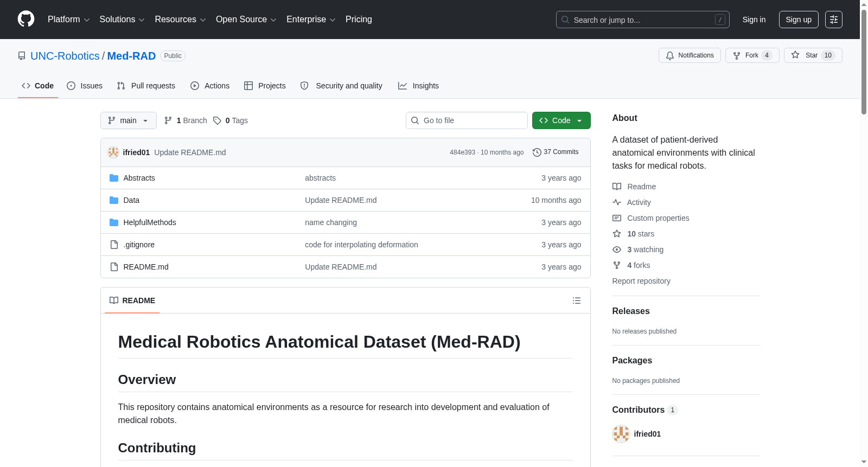This screenshot has height=467, width=868.
Task: Expand the Enterprise menu
Action: [311, 20]
